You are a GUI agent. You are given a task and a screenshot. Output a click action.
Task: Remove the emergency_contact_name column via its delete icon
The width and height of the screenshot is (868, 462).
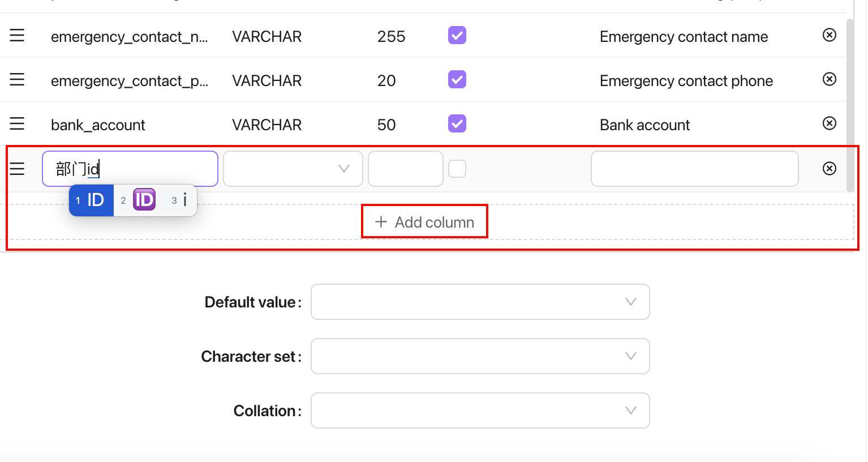830,35
